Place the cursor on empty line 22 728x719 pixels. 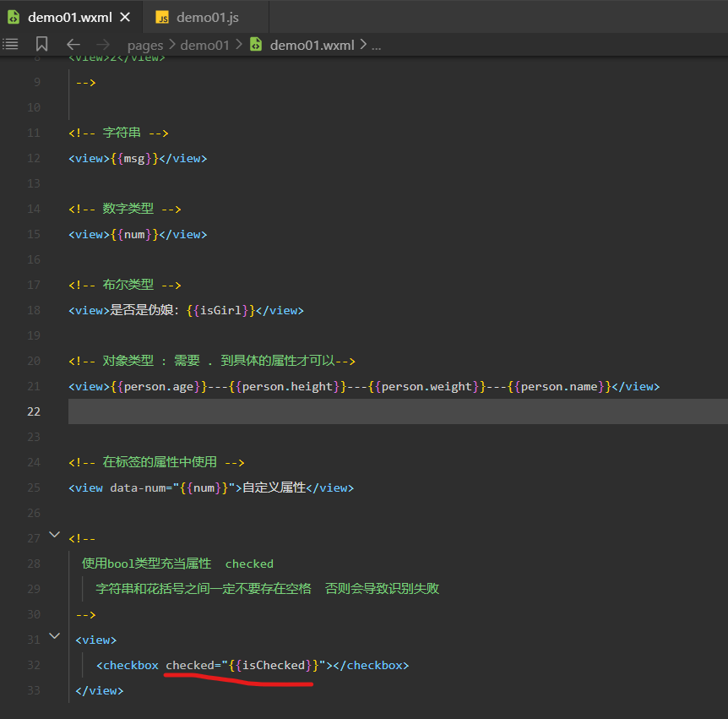[398, 411]
